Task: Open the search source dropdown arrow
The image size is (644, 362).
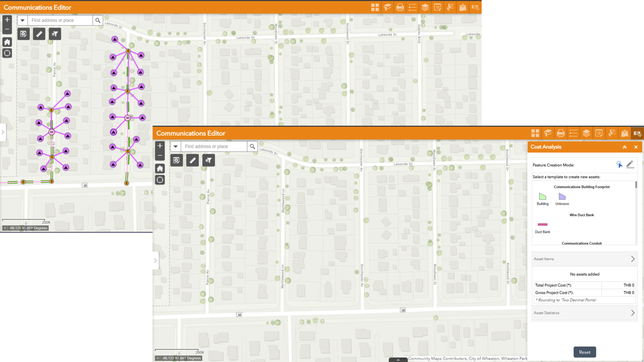Action: pos(176,146)
